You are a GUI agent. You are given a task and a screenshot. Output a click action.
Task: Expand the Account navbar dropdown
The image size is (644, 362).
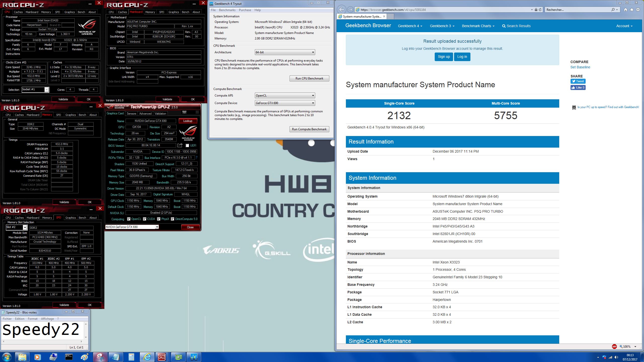(x=624, y=26)
